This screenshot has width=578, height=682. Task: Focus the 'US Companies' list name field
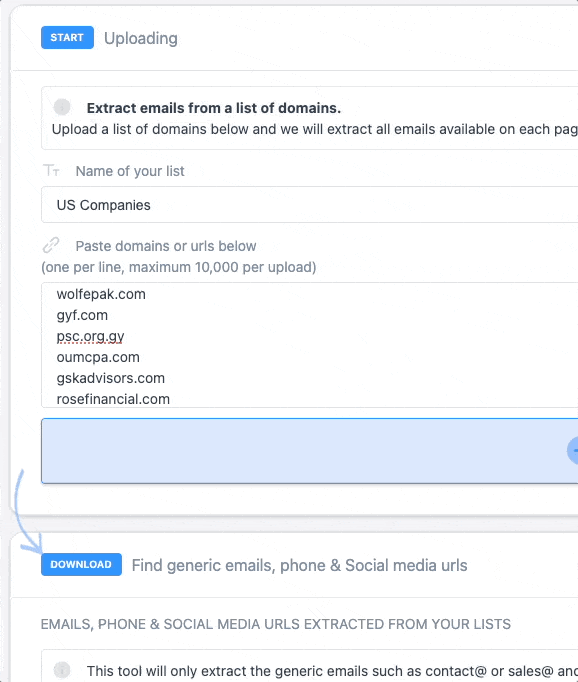(x=310, y=205)
